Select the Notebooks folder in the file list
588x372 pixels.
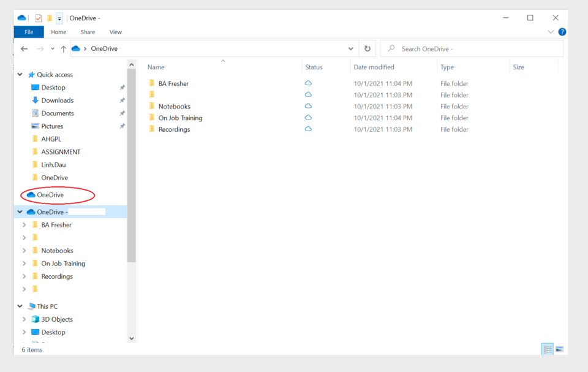click(x=175, y=106)
